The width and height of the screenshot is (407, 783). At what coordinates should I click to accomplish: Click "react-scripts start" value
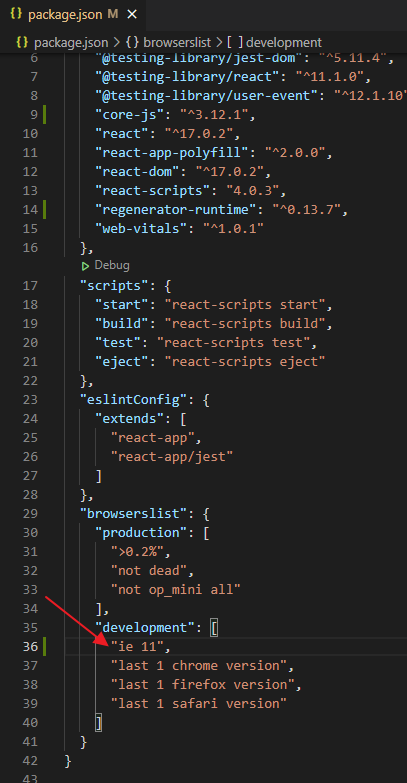pyautogui.click(x=245, y=305)
